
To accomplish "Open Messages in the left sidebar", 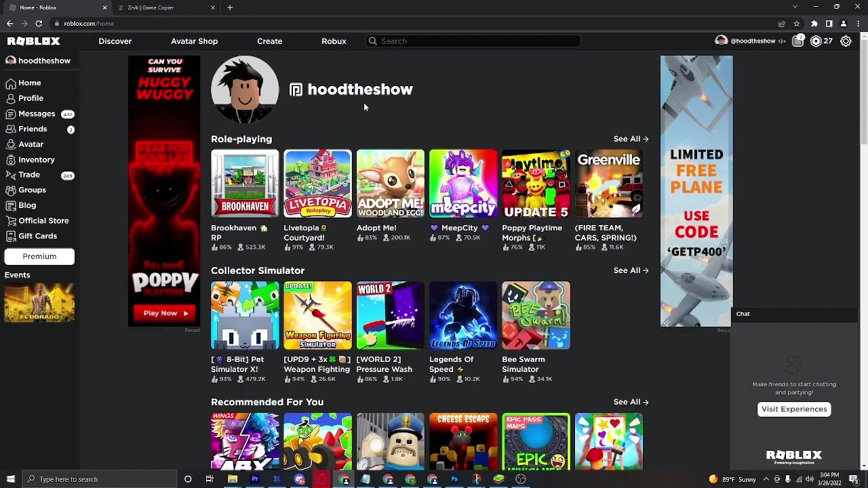I will pos(37,114).
